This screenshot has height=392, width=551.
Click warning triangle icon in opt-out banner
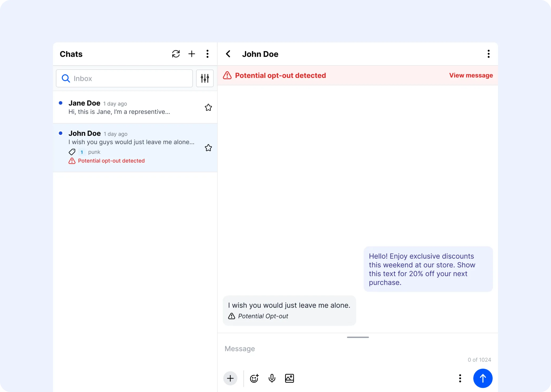227,75
